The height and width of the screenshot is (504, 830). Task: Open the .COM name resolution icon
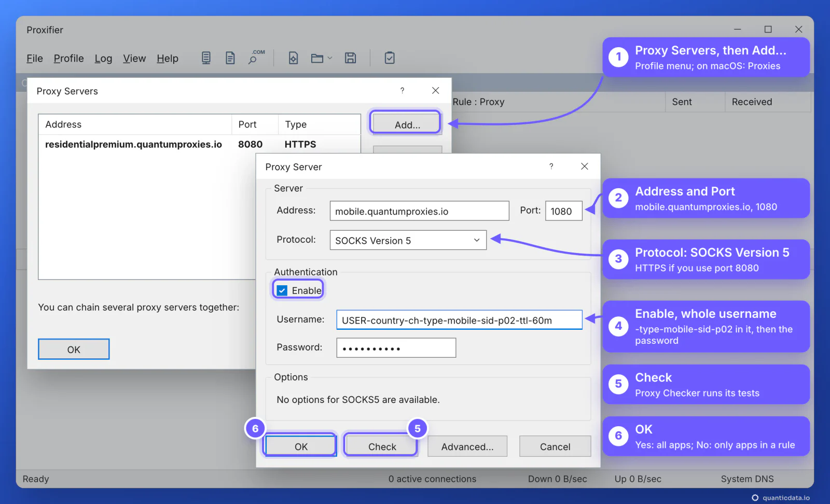pos(256,57)
